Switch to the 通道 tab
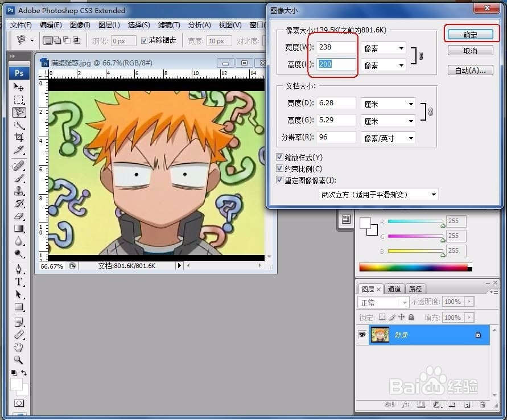The image size is (507, 420). click(394, 289)
